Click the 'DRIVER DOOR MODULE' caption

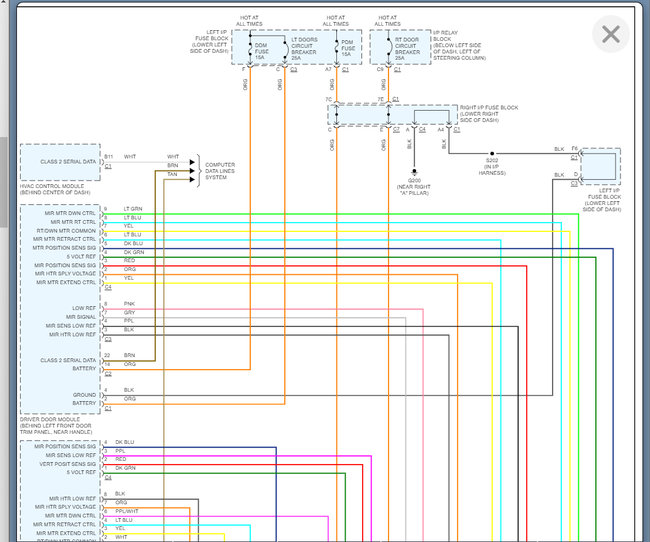[x=56, y=425]
